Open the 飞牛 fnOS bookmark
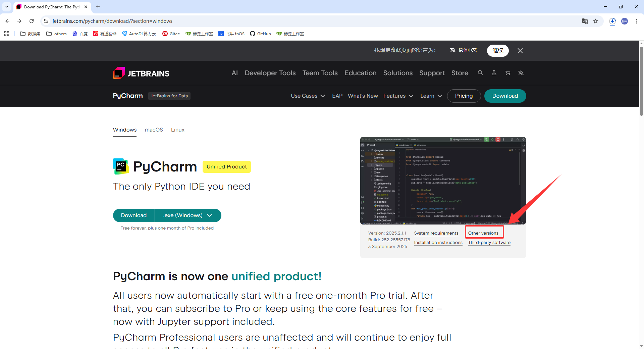The image size is (644, 349). [x=231, y=34]
